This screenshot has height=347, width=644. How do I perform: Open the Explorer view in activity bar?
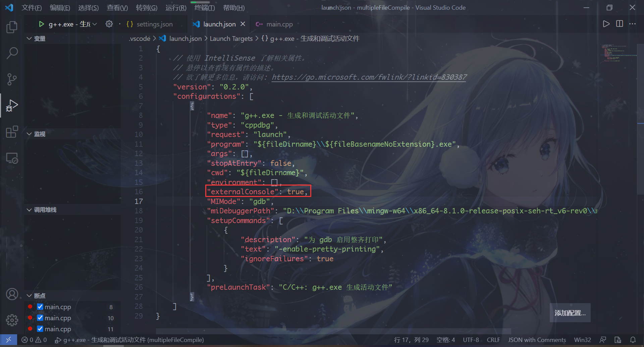(12, 27)
